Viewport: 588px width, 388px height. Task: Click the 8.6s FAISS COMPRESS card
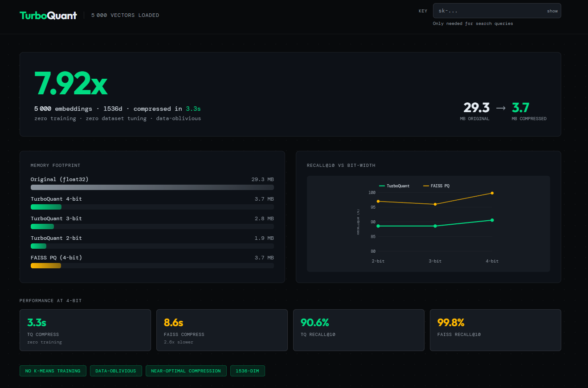click(x=222, y=330)
